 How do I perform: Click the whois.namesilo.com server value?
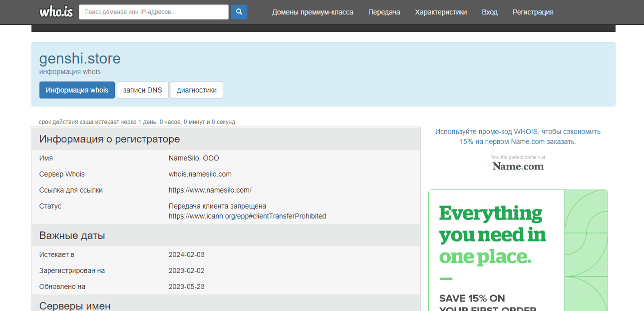point(200,174)
